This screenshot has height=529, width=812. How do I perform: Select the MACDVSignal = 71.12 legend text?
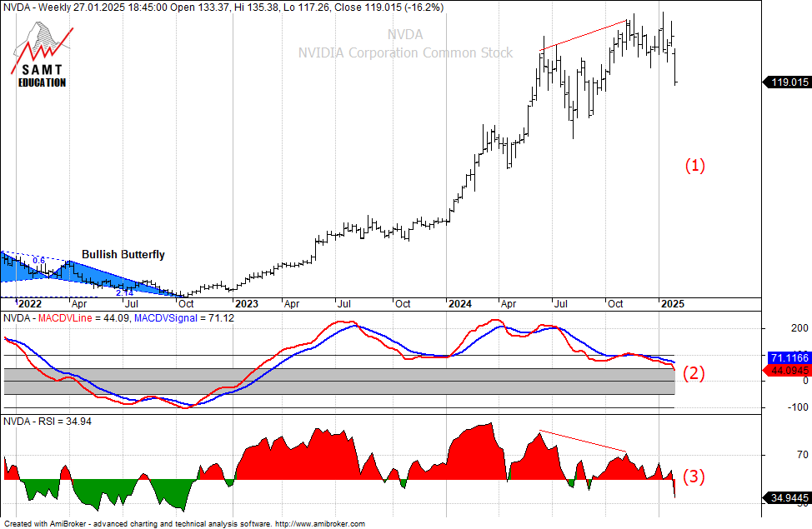coord(184,317)
